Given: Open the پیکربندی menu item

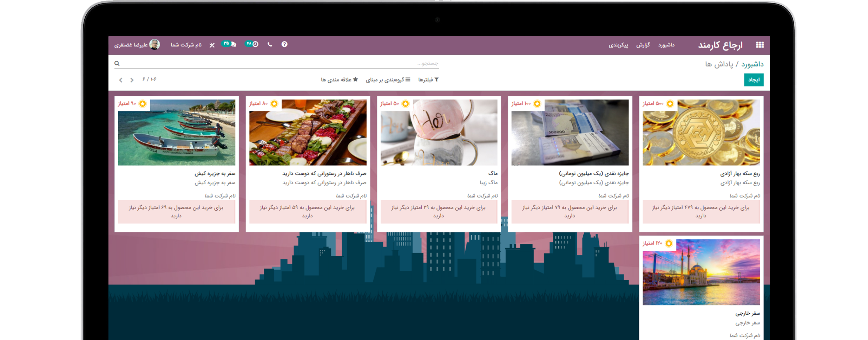Looking at the screenshot, I should 618,45.
